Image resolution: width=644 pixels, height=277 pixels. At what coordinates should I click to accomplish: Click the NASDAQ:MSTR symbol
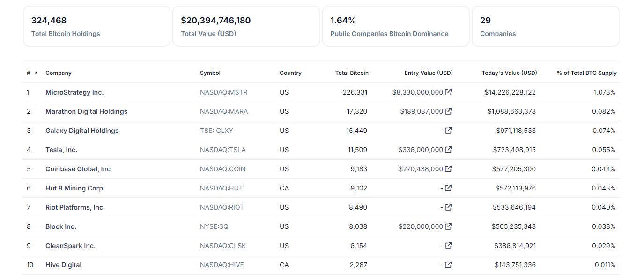coord(224,92)
